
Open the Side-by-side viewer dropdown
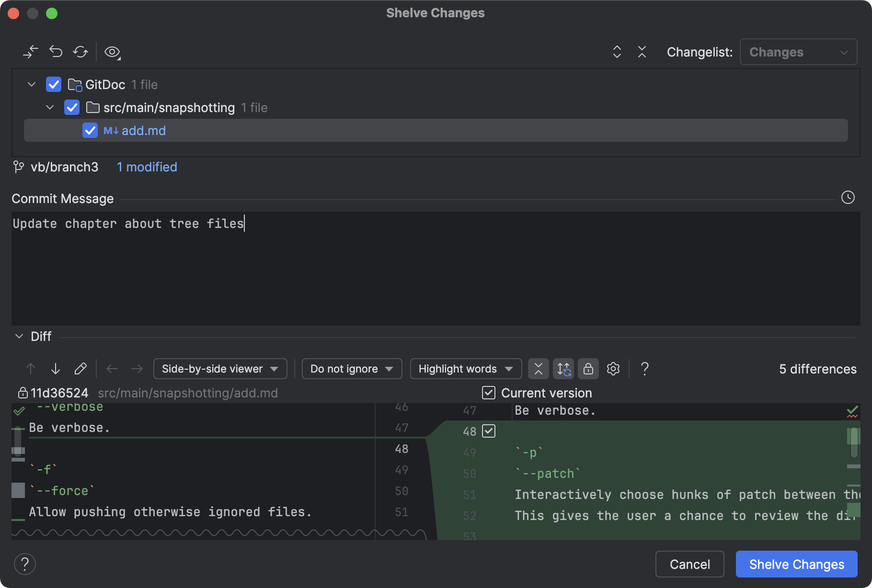[x=219, y=369]
